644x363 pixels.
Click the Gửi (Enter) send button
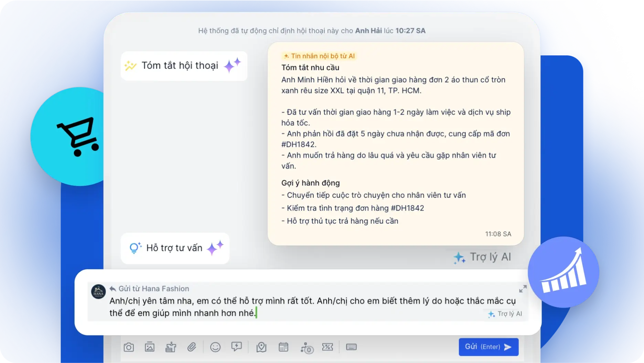(x=488, y=347)
